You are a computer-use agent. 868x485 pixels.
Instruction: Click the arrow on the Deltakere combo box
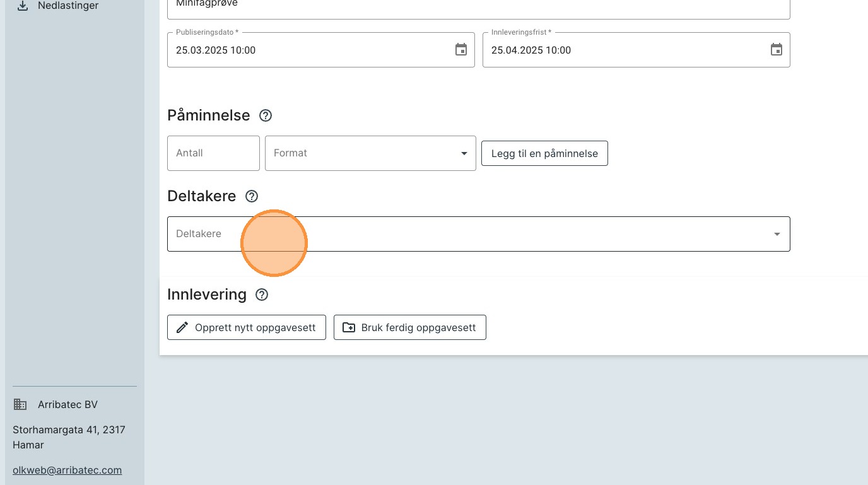coord(777,234)
